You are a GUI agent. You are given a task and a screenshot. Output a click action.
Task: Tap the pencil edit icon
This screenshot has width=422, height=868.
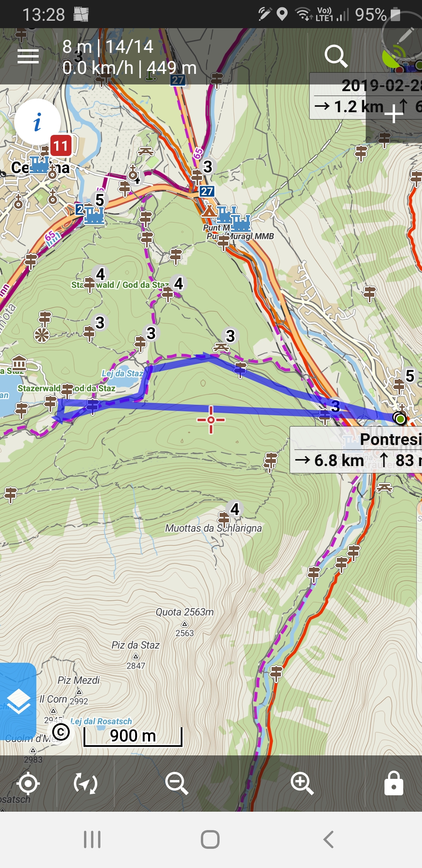(x=405, y=36)
